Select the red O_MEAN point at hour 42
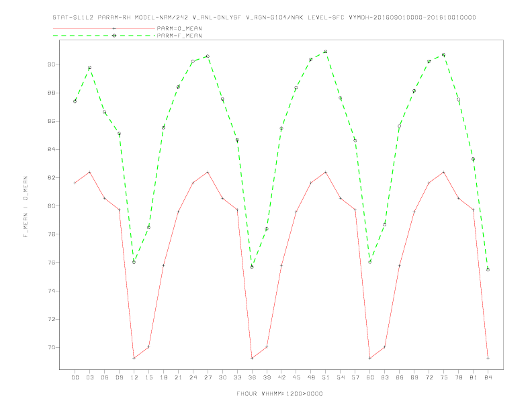Viewport: 532px width, 411px height. 281,265
